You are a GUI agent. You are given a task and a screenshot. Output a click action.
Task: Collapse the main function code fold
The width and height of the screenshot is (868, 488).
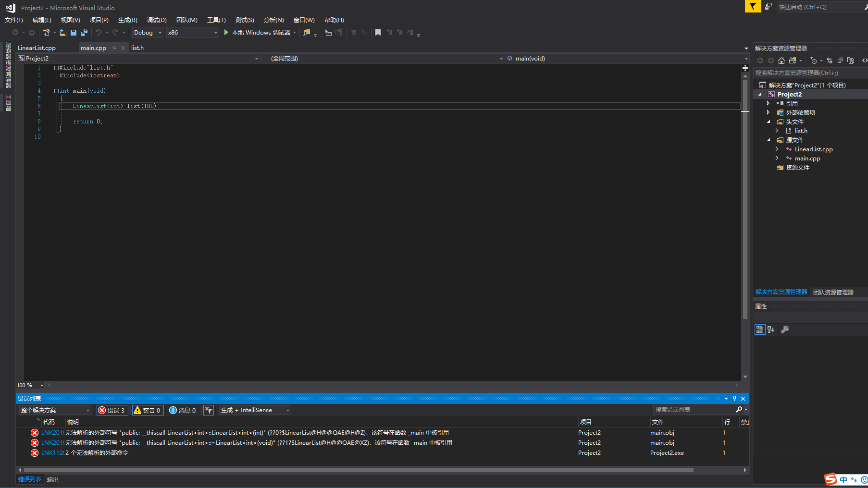(x=56, y=91)
